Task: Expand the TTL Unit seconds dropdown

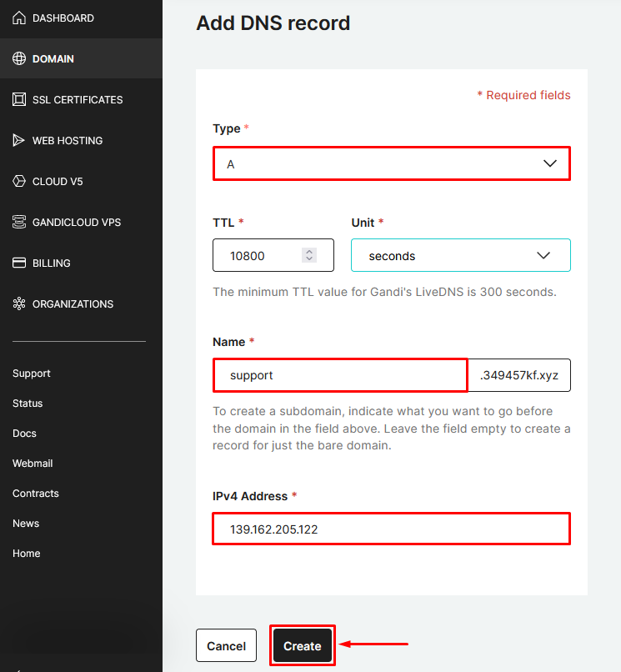Action: click(460, 255)
